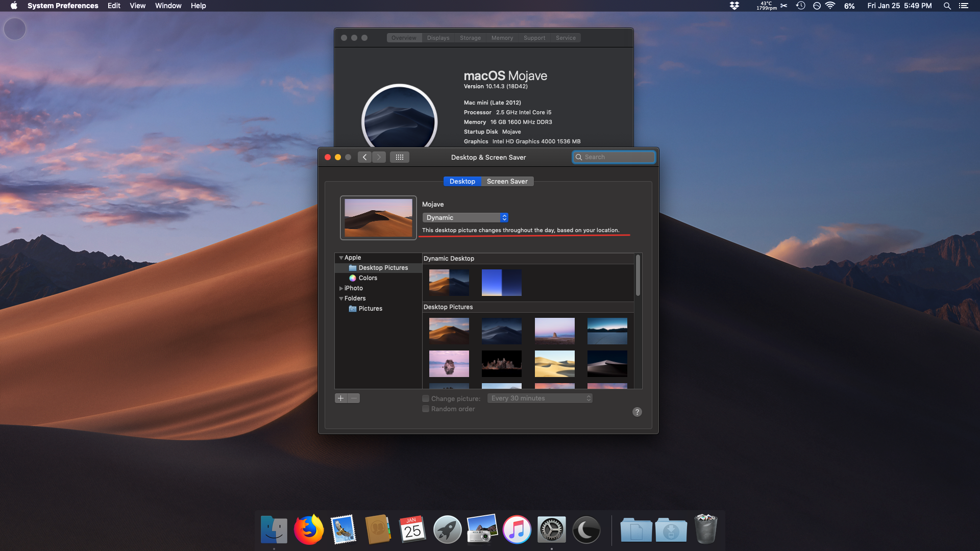
Task: Open the crescent moon app in Dock
Action: point(586,530)
